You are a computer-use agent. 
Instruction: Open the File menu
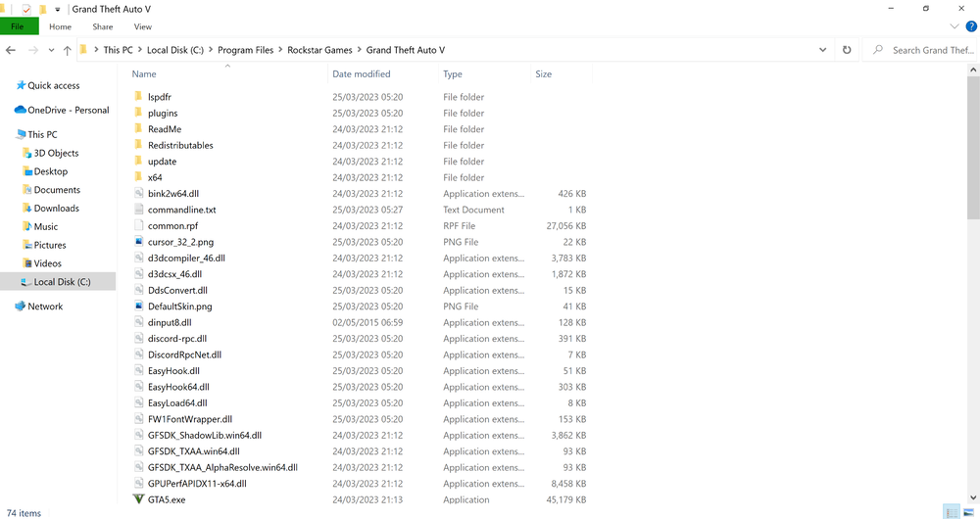[18, 26]
